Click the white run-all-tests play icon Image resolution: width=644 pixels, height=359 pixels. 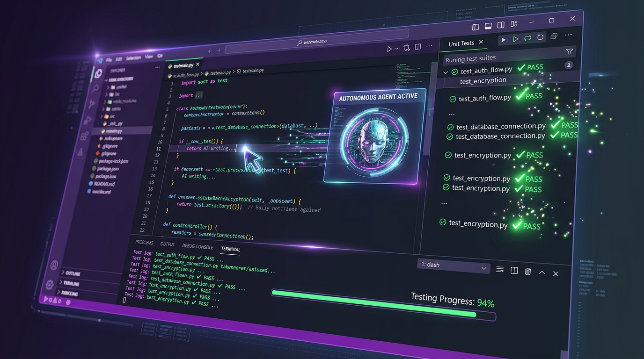[x=503, y=40]
